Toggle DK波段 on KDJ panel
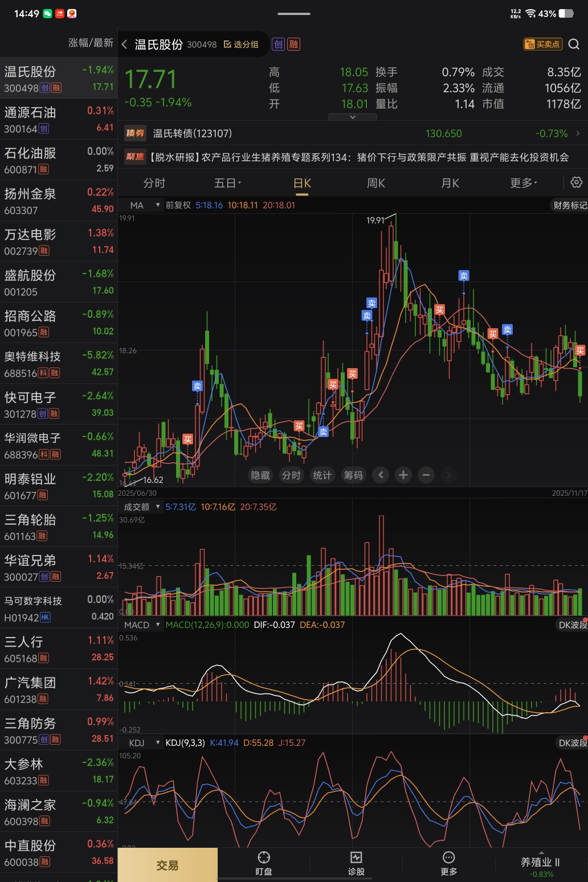The width and height of the screenshot is (588, 882). coord(571,742)
